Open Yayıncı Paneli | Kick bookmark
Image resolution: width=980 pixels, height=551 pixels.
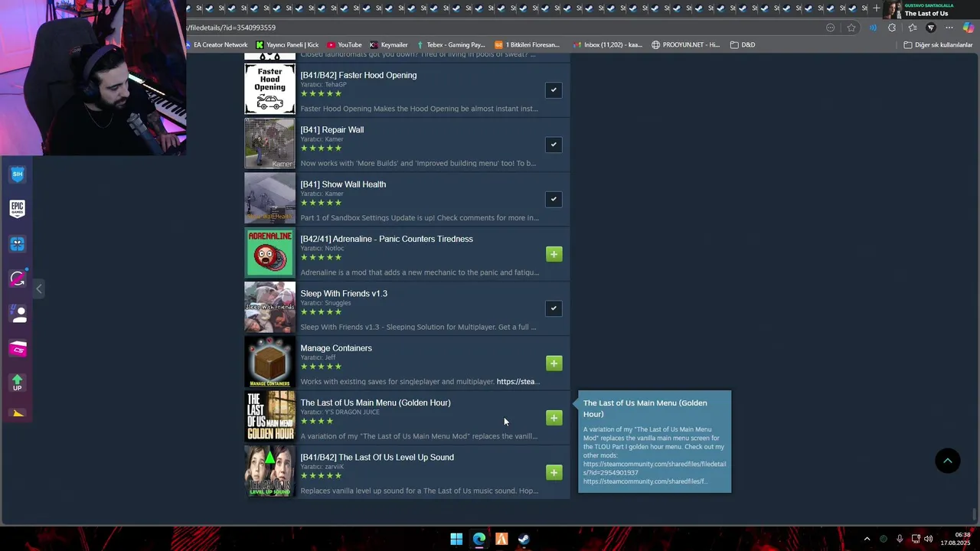point(287,45)
